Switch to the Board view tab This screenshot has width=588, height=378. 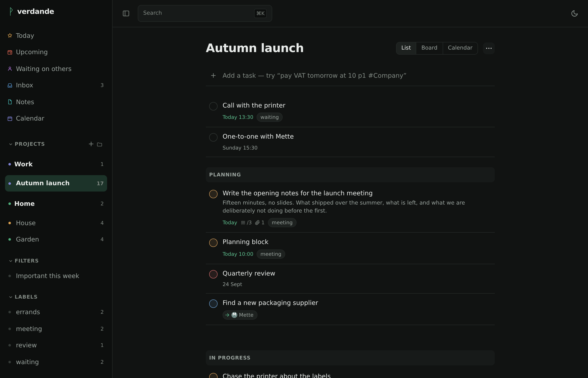(429, 48)
